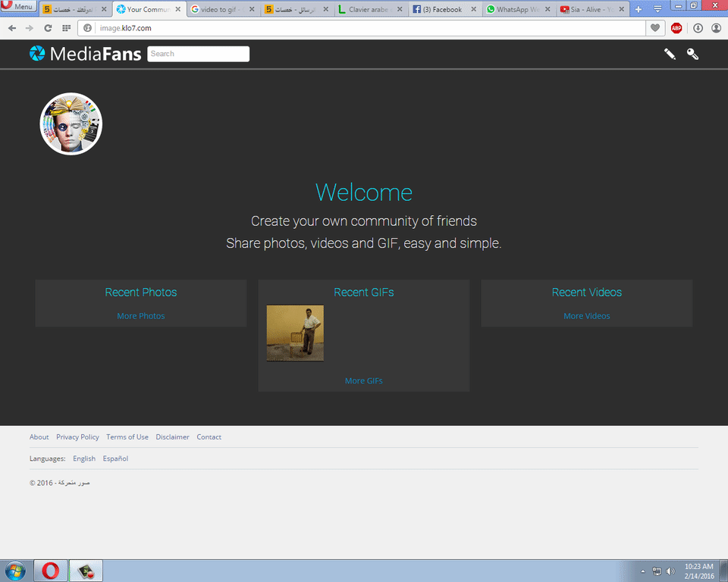728x582 pixels.
Task: Open the More GIFs link
Action: 363,380
